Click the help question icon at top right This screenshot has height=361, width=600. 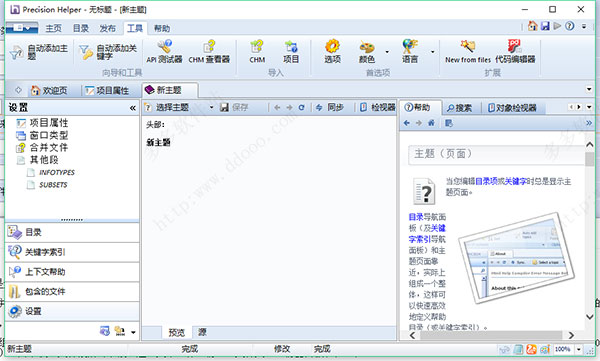pyautogui.click(x=569, y=26)
